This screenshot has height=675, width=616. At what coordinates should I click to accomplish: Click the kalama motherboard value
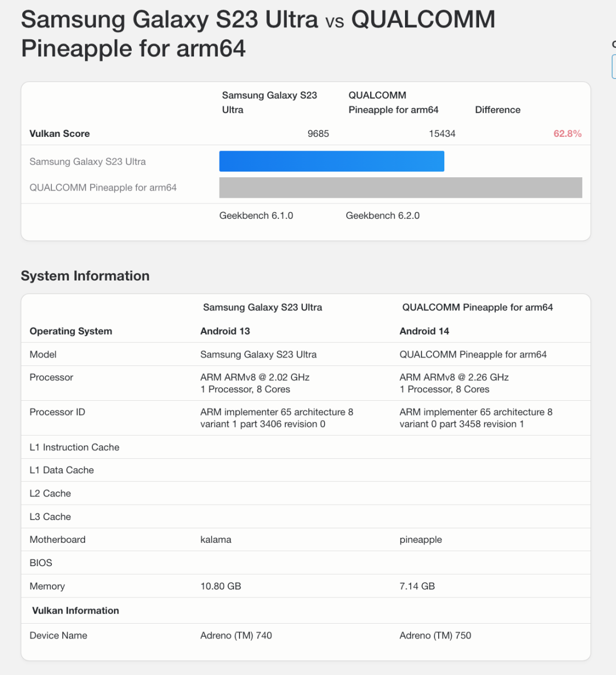click(216, 539)
